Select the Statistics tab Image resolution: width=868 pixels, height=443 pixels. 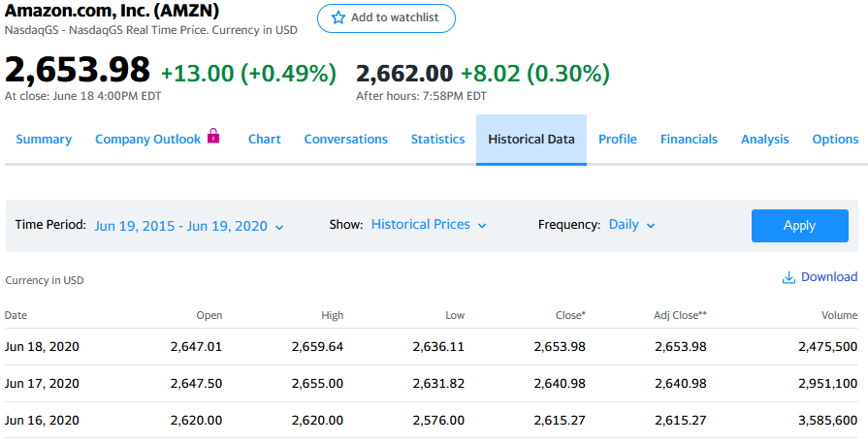coord(437,140)
